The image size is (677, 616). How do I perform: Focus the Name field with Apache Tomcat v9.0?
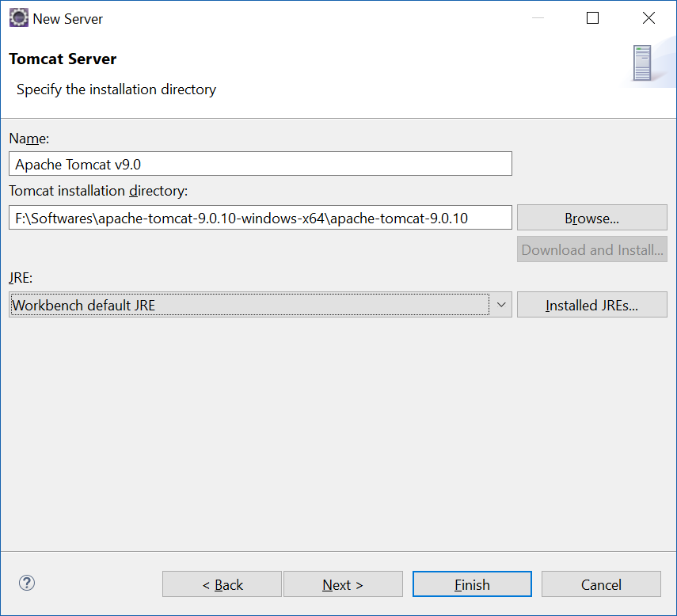(x=261, y=164)
